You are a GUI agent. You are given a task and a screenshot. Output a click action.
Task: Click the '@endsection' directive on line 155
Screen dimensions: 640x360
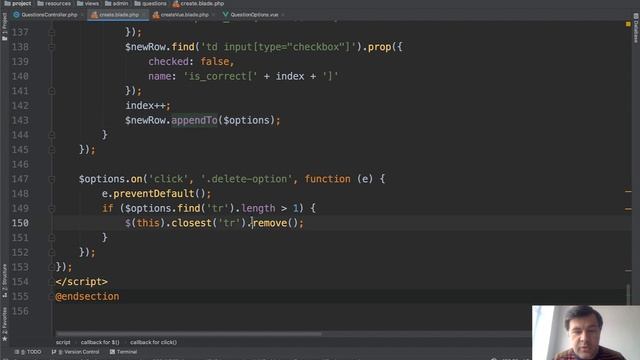coord(87,297)
